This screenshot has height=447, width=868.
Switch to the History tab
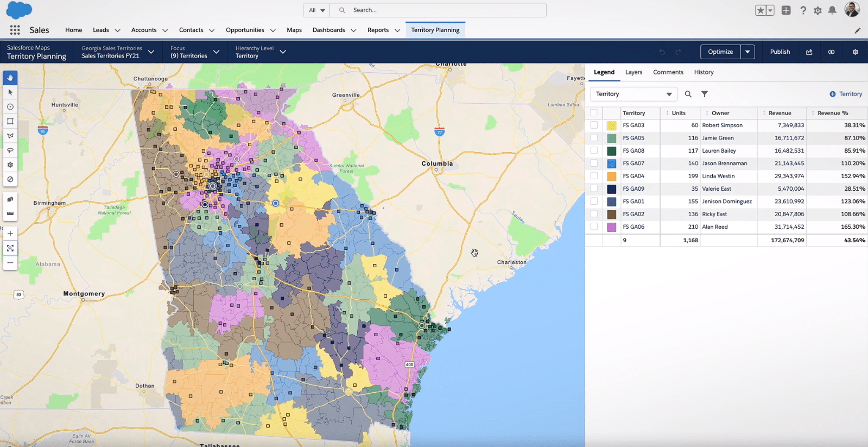click(x=704, y=72)
